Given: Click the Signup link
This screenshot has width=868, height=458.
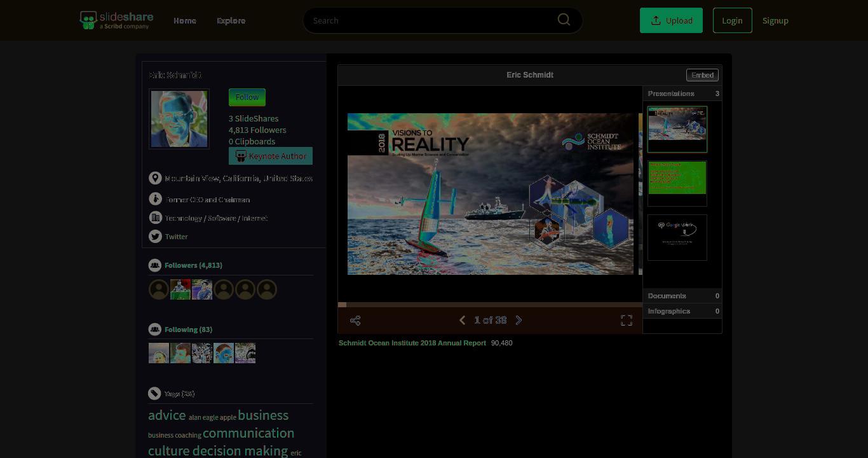Looking at the screenshot, I should 775,20.
